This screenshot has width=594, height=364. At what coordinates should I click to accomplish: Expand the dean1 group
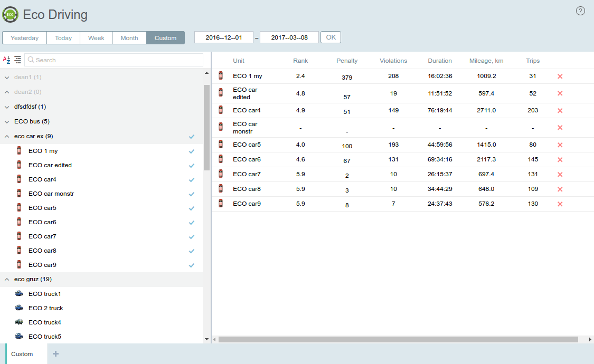tap(7, 78)
